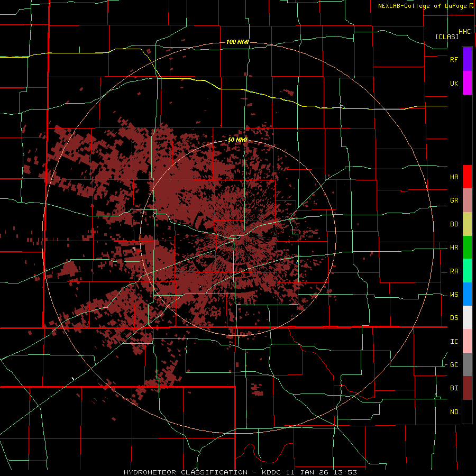The width and height of the screenshot is (476, 476).
Task: Click the DS legend label
Action: point(454,317)
